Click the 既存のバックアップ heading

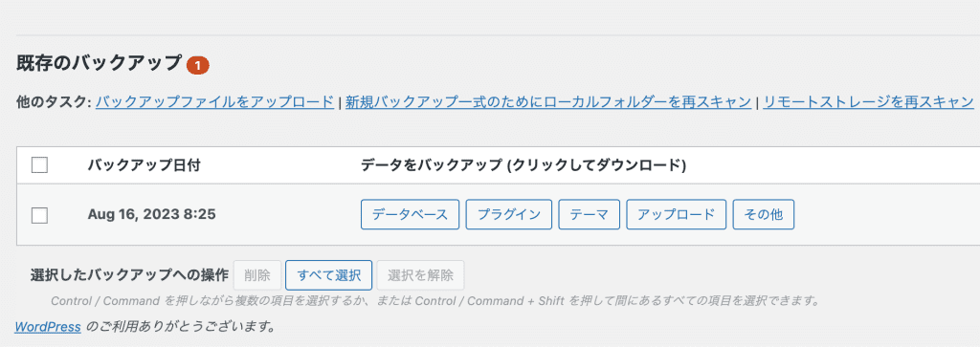click(99, 64)
